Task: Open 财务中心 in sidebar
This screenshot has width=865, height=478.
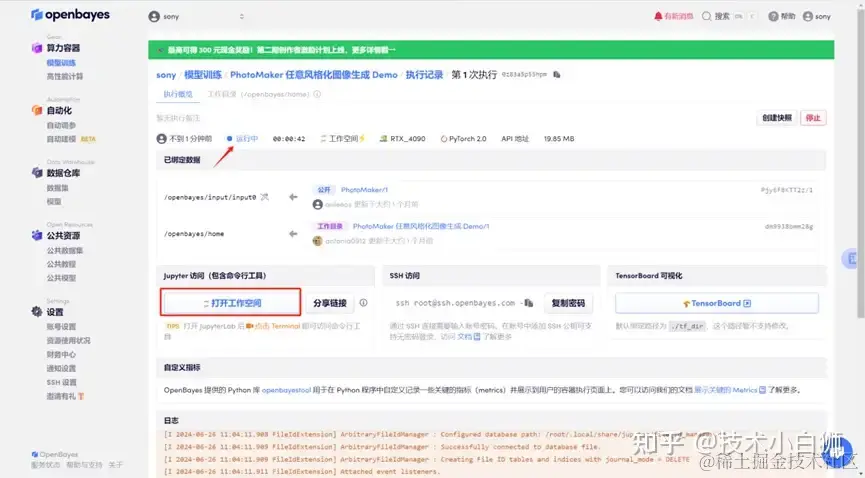Action: coord(61,354)
